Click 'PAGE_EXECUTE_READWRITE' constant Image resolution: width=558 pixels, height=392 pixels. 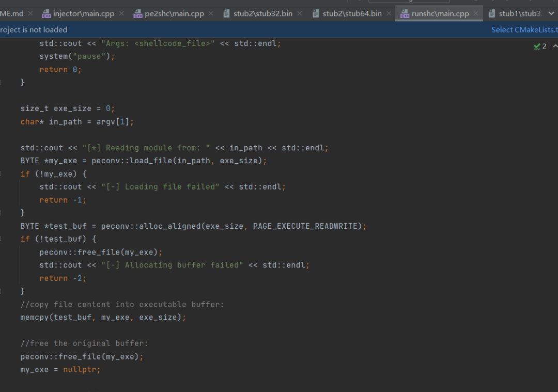tap(305, 226)
